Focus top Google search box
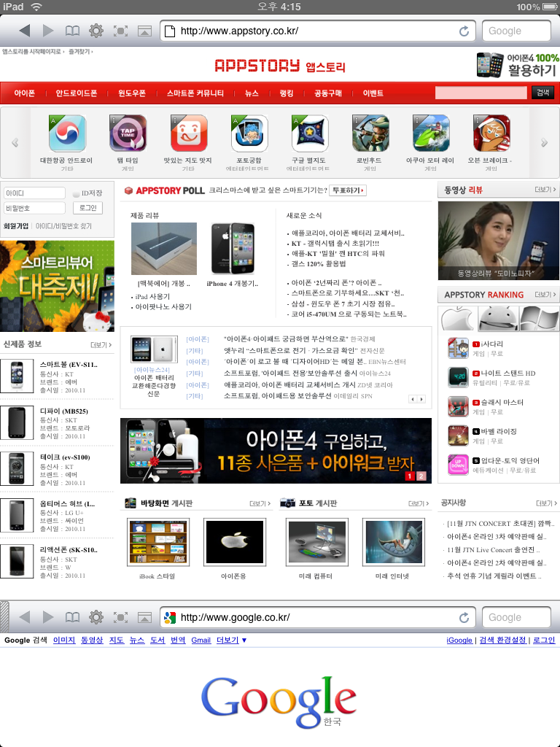 [x=516, y=31]
